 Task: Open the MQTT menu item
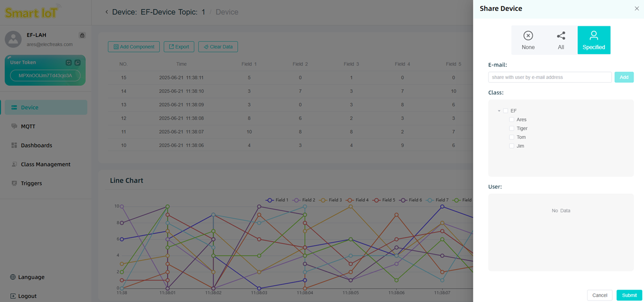[28, 126]
